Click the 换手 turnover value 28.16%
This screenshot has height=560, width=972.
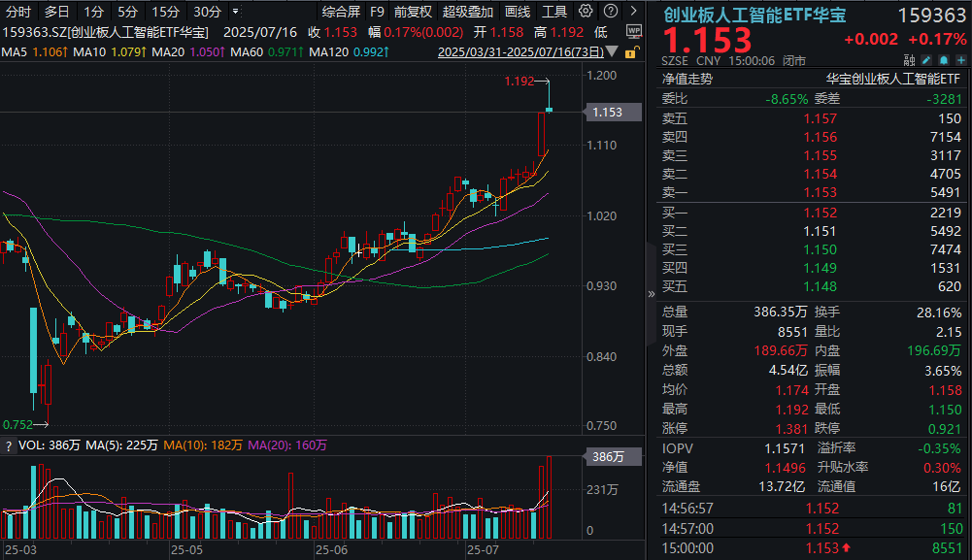[x=939, y=313]
